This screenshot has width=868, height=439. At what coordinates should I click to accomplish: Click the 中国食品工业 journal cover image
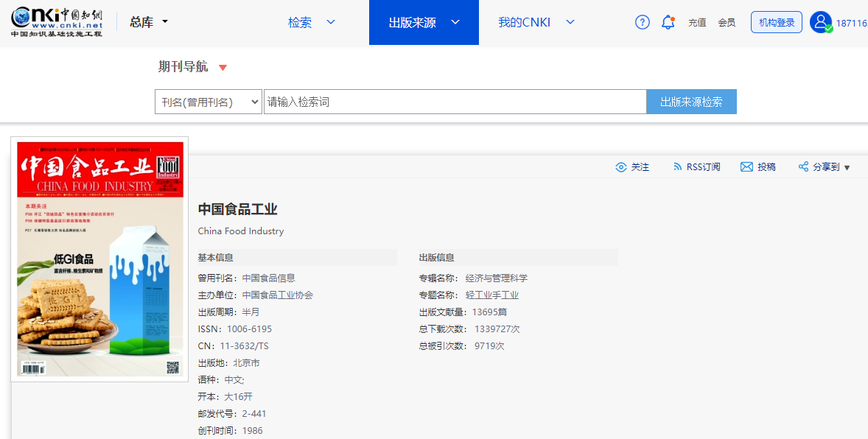[x=99, y=259]
